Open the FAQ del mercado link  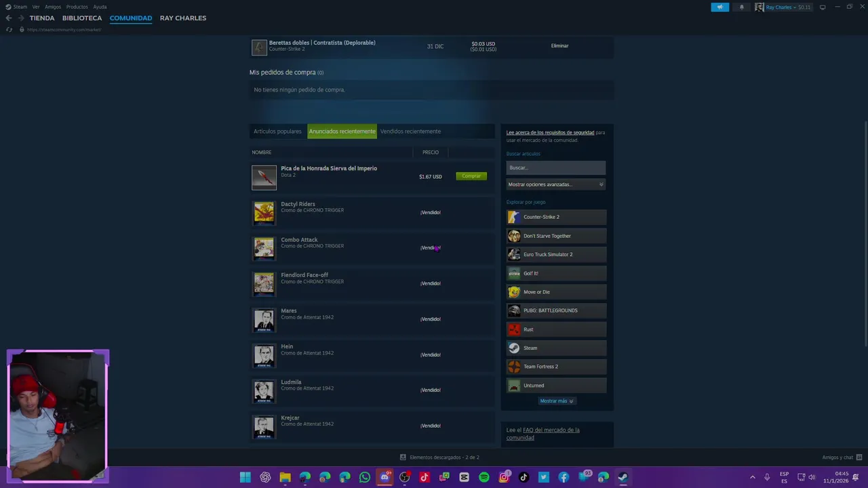click(x=543, y=434)
